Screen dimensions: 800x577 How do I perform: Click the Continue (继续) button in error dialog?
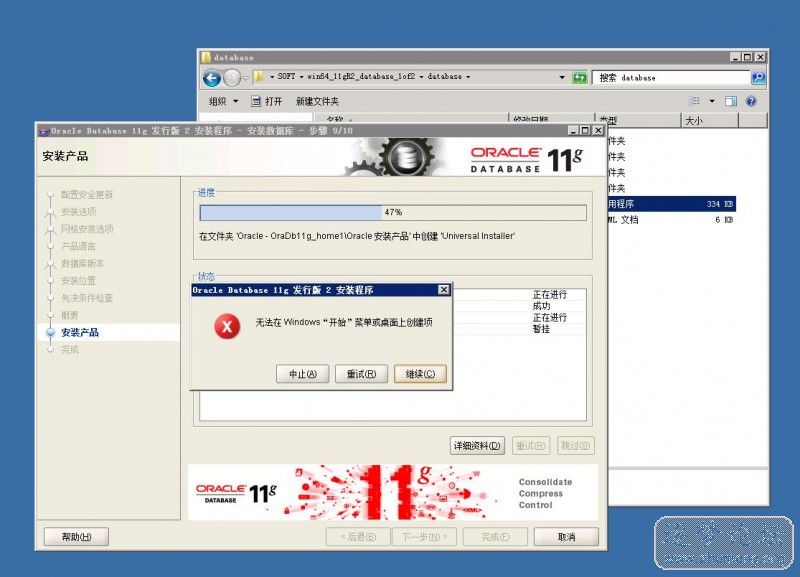tap(420, 374)
